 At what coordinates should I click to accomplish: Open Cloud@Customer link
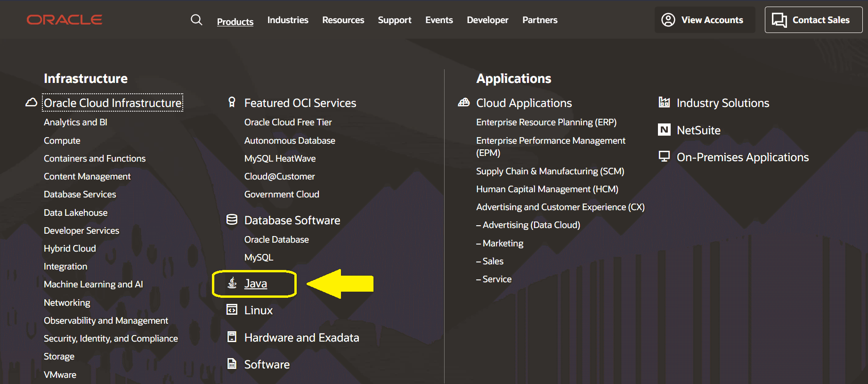(279, 176)
